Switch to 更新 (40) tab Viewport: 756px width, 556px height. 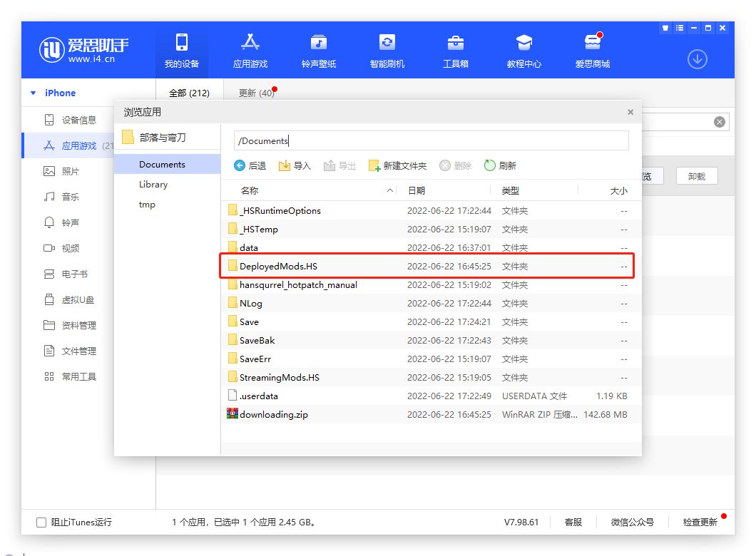click(256, 93)
